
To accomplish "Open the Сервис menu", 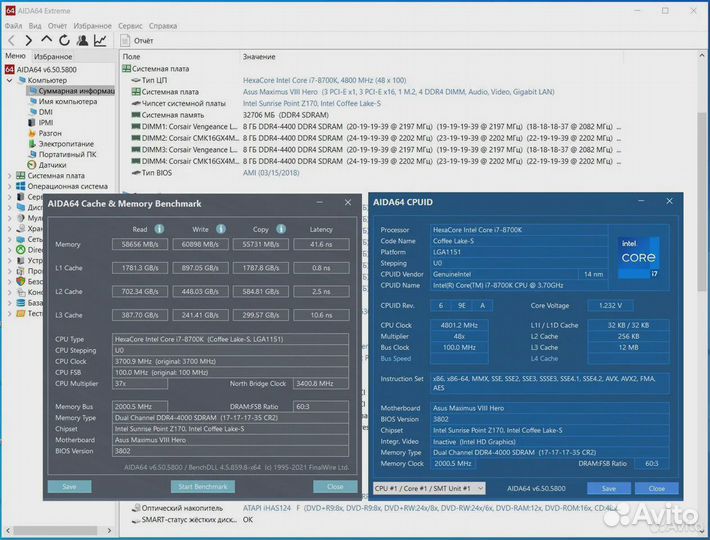I will [130, 25].
